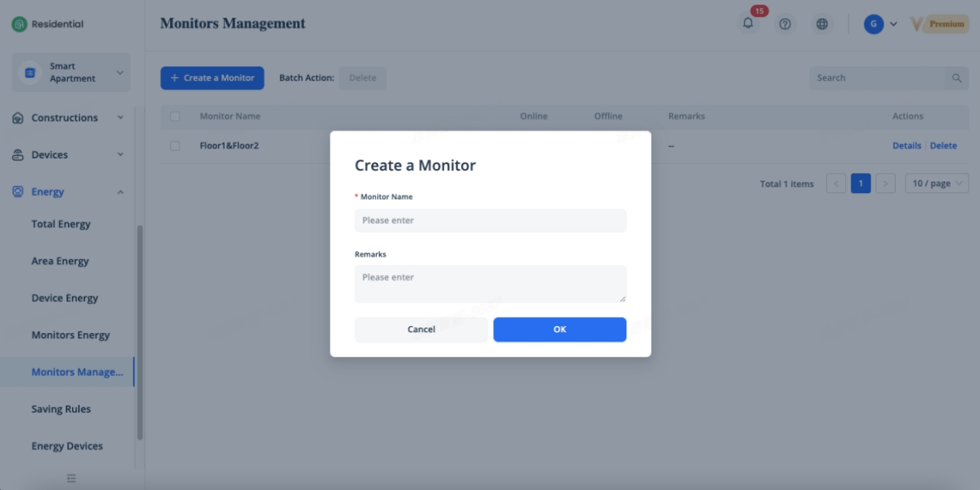980x490 pixels.
Task: Go to Total Energy page
Action: pyautogui.click(x=61, y=224)
